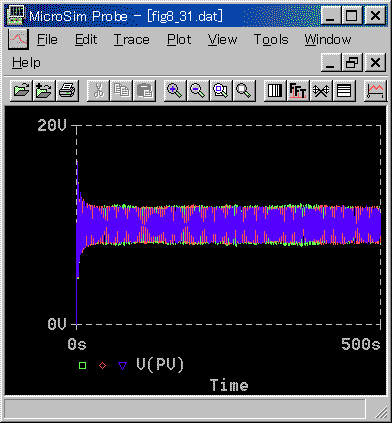Toggle the Log X axis button
The height and width of the screenshot is (423, 392).
point(275,90)
